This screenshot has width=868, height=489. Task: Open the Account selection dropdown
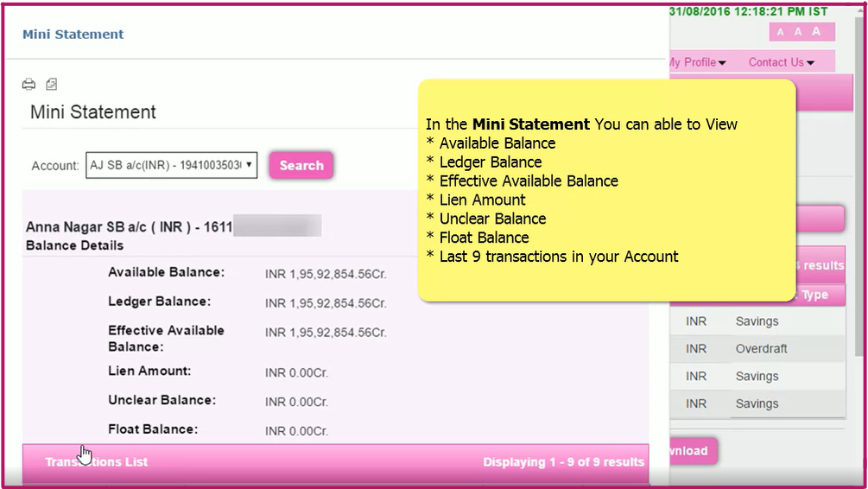172,165
